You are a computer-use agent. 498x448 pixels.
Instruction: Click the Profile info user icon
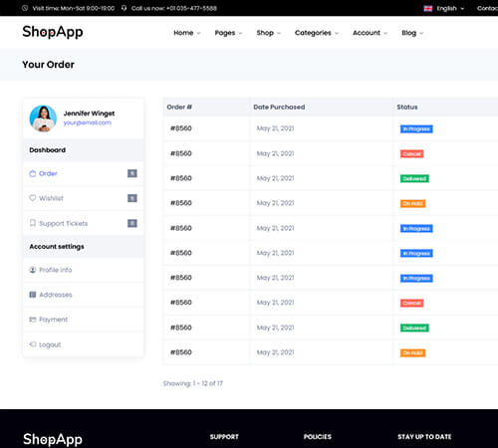pos(33,270)
